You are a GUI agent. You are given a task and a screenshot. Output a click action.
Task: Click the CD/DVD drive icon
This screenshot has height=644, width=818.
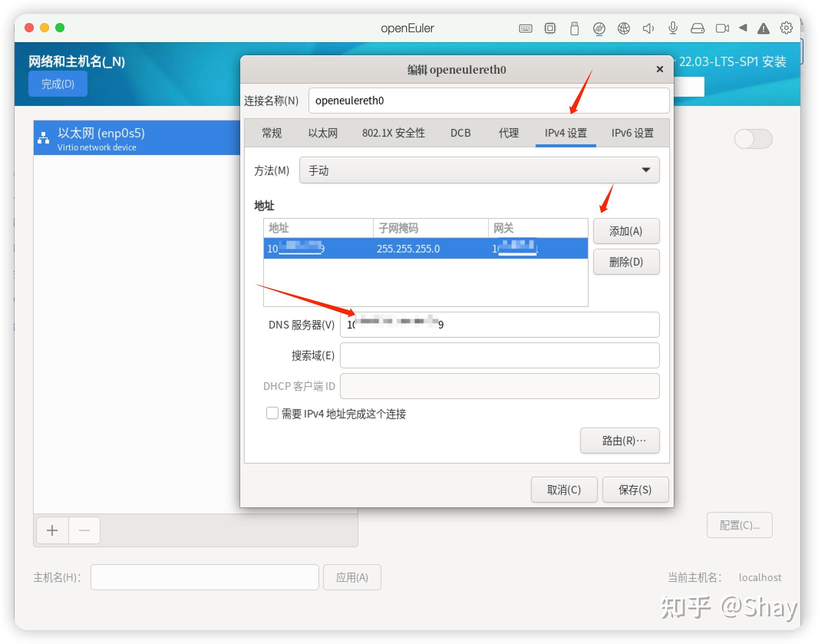coord(599,28)
